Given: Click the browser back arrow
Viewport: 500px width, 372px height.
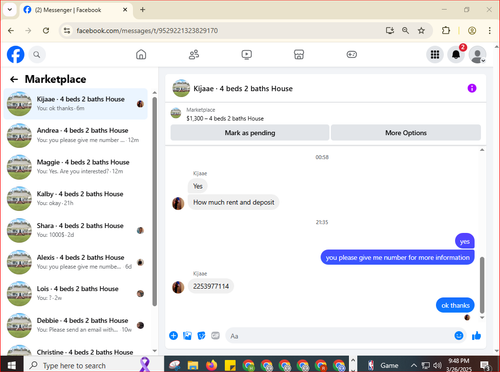Looking at the screenshot, I should tap(11, 31).
